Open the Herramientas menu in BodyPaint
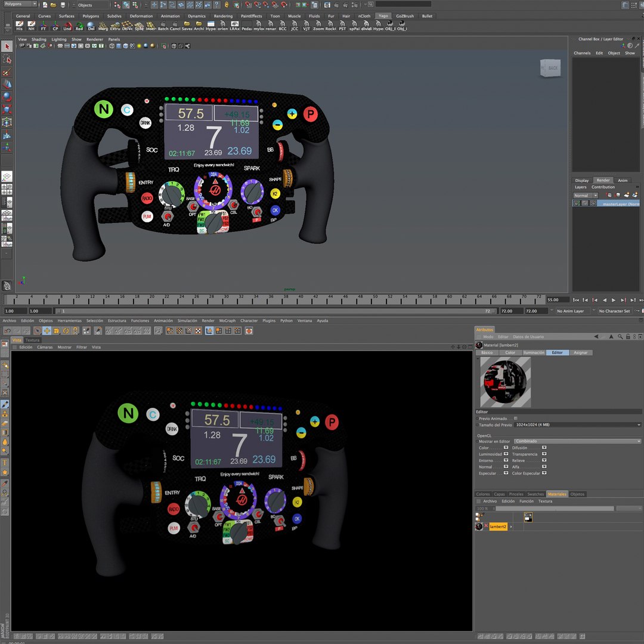The height and width of the screenshot is (644, 644). [69, 321]
